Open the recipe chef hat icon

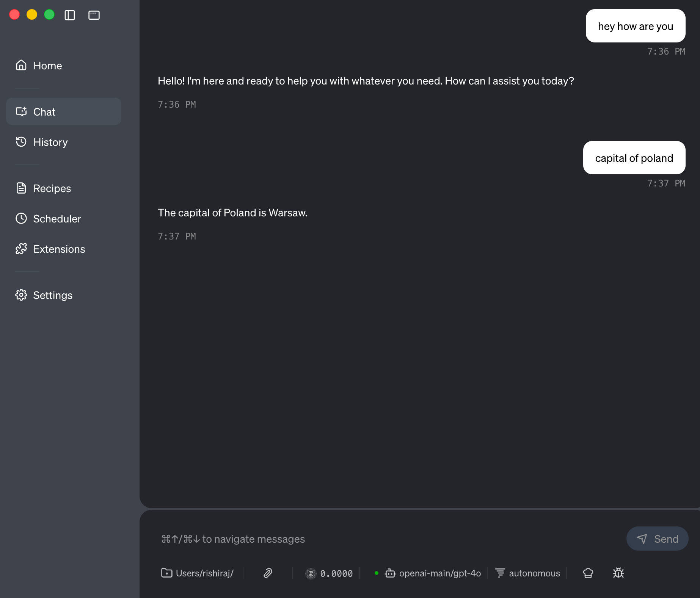pyautogui.click(x=588, y=573)
